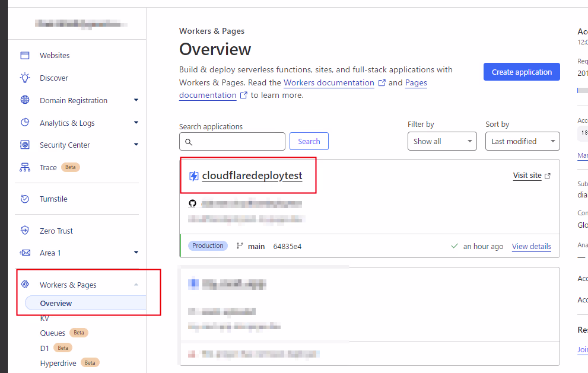Click the magnifying glass icon in search box

pos(189,142)
